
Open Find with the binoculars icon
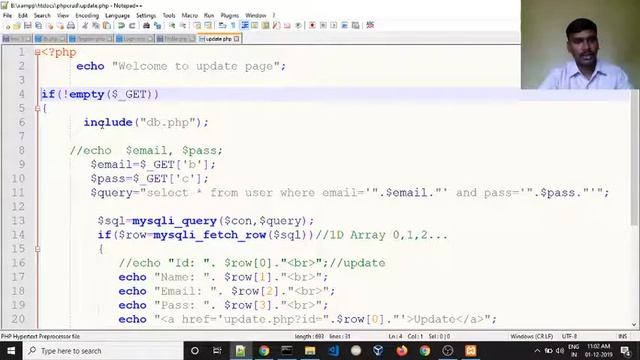[146, 26]
